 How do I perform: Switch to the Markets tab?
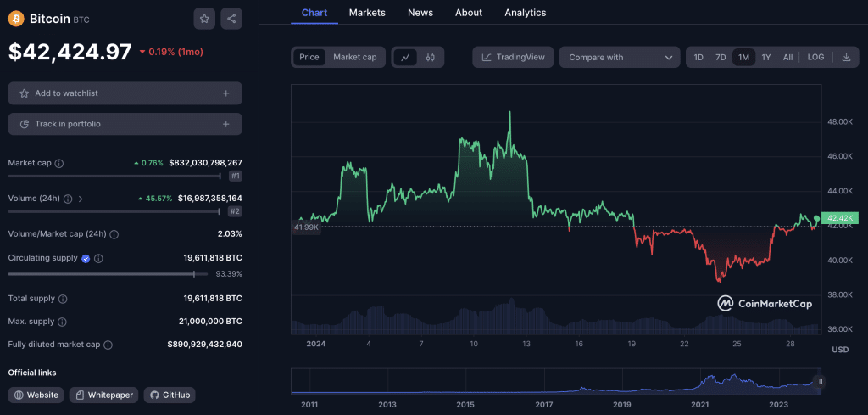coord(367,13)
